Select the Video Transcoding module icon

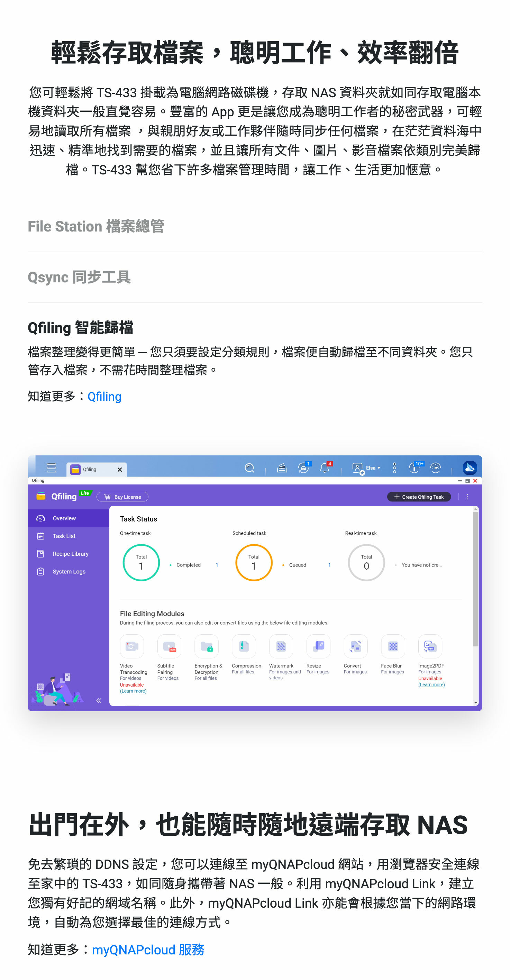pos(132,646)
